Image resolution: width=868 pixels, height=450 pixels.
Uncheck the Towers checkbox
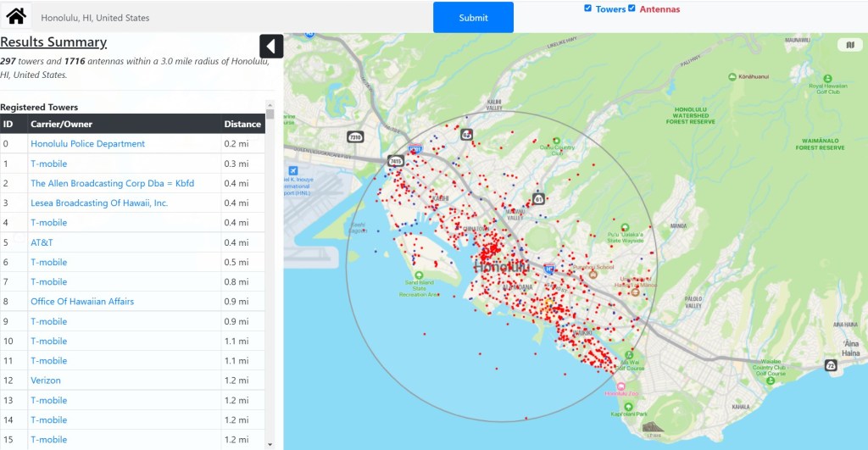pos(588,8)
